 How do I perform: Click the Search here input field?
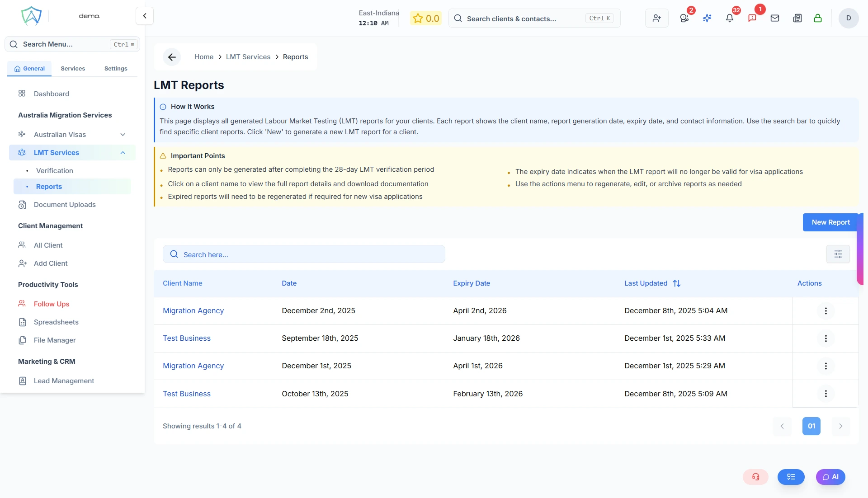pyautogui.click(x=304, y=254)
